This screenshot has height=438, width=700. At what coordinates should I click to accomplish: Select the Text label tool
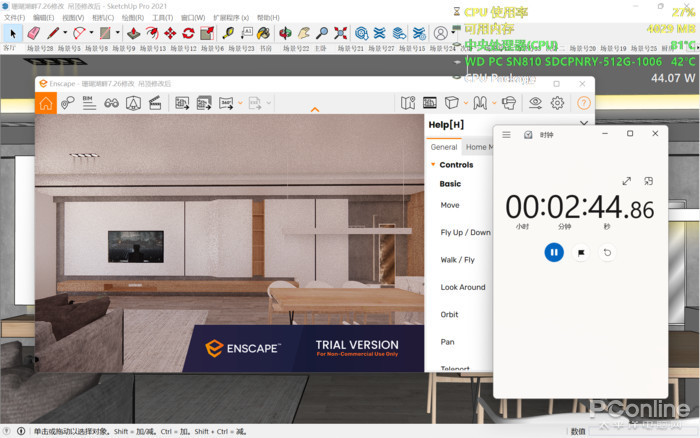246,33
